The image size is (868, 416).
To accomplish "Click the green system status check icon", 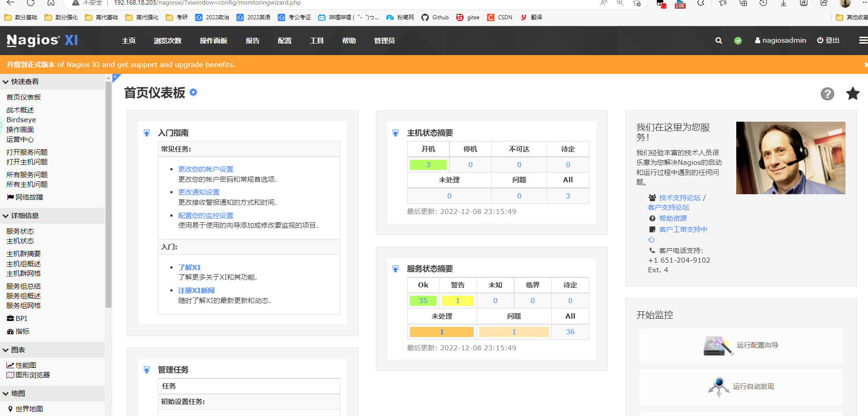I will [738, 40].
